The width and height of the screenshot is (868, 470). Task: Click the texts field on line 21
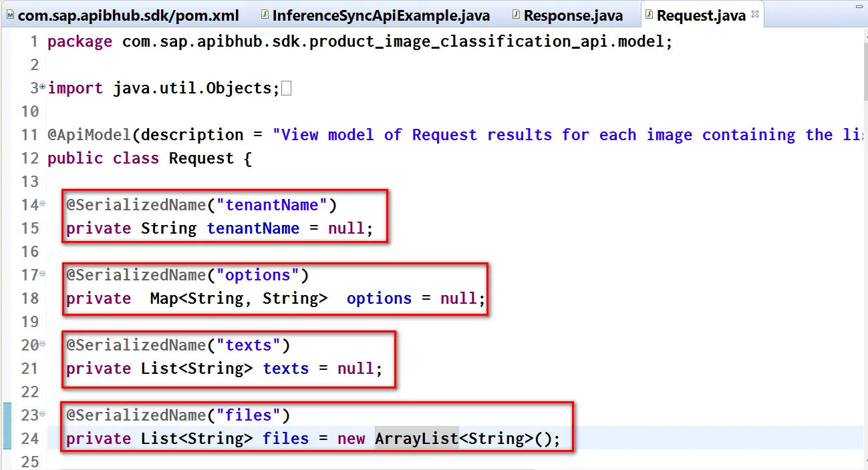pos(286,369)
